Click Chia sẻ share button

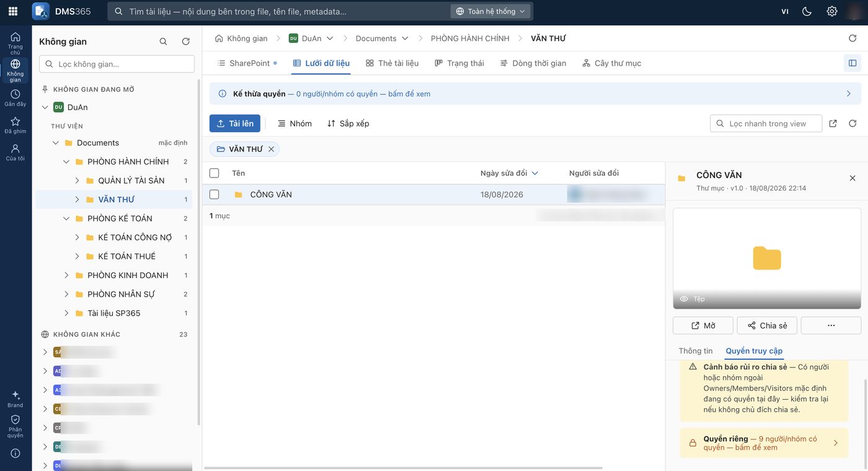tap(767, 326)
